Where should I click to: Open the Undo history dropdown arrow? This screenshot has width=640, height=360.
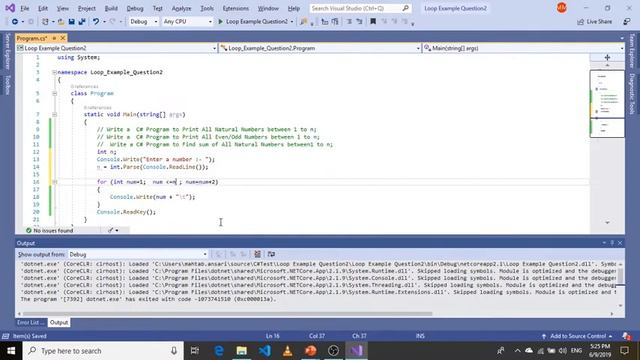coord(104,22)
